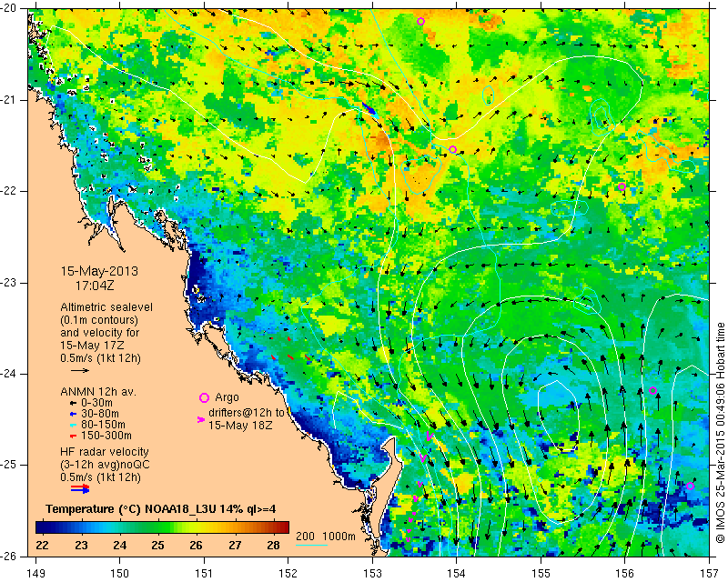Screen dimensions: 728x582
Task: Click the magenta drifters legend arrow
Action: [x=201, y=419]
